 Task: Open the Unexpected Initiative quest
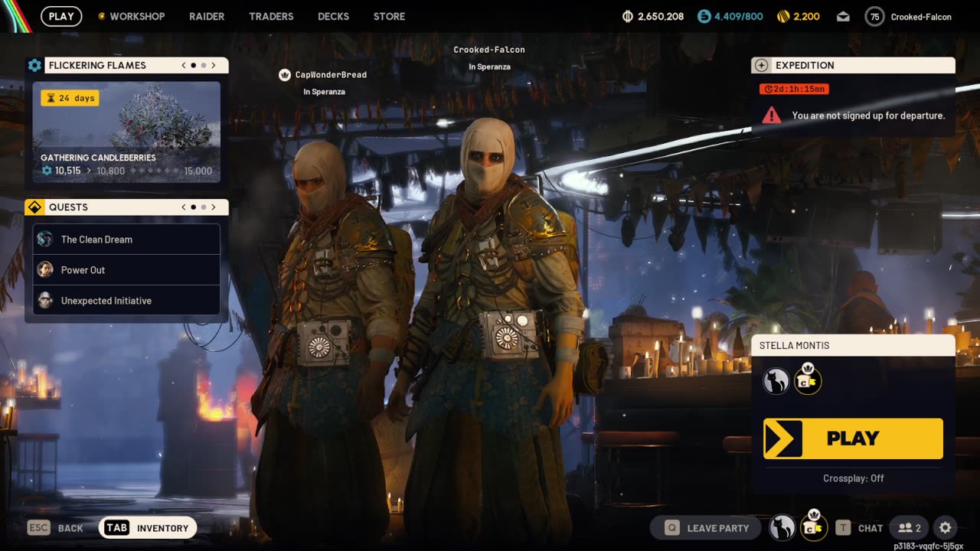[126, 301]
